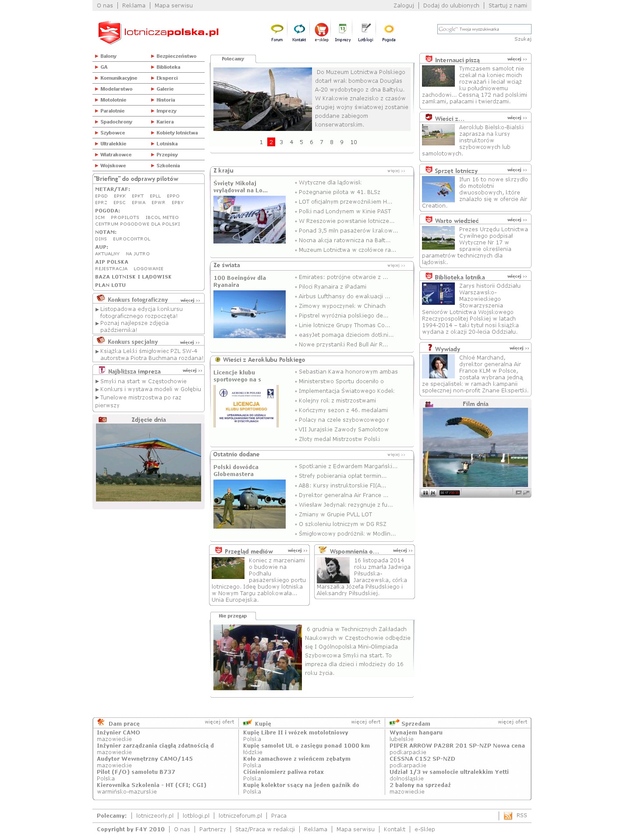Click the Google search input field
This screenshot has width=624, height=840.
tap(484, 29)
